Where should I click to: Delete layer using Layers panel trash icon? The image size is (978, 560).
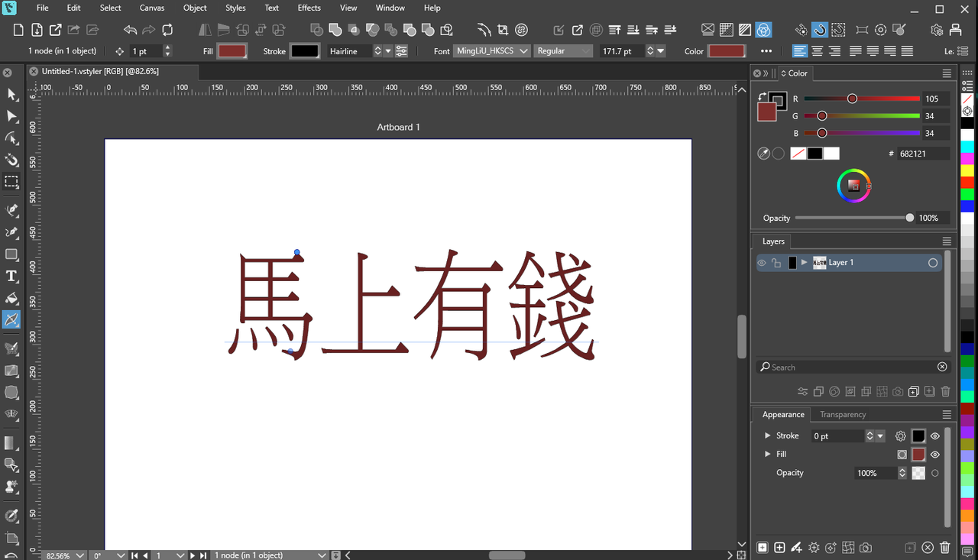click(945, 392)
